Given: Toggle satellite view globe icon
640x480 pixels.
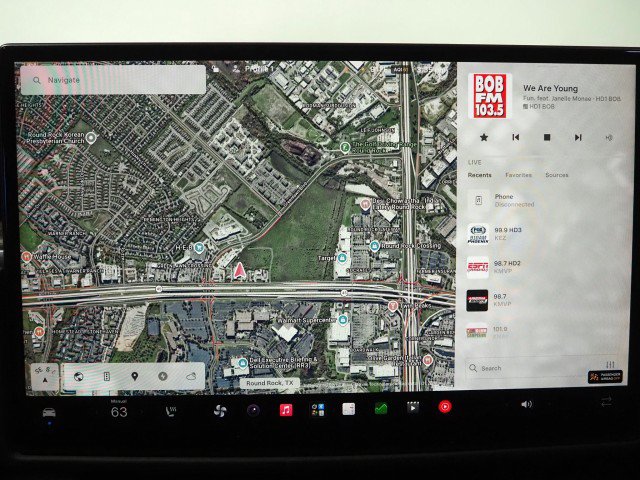Looking at the screenshot, I should pyautogui.click(x=78, y=376).
